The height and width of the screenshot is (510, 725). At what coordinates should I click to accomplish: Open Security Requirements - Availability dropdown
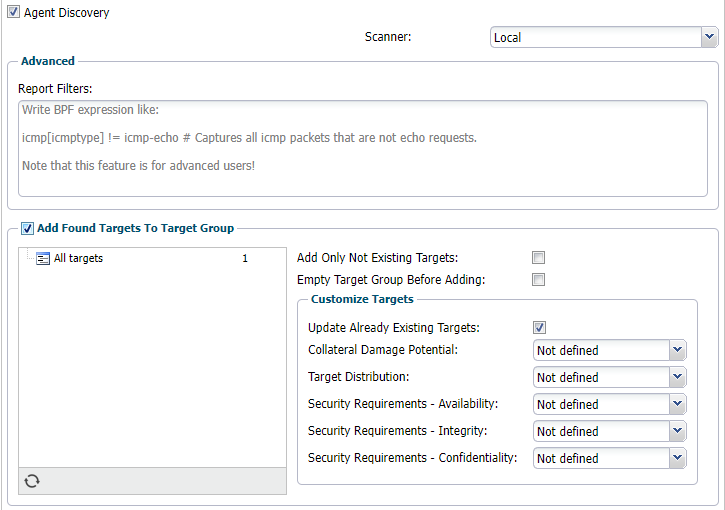[x=608, y=405]
